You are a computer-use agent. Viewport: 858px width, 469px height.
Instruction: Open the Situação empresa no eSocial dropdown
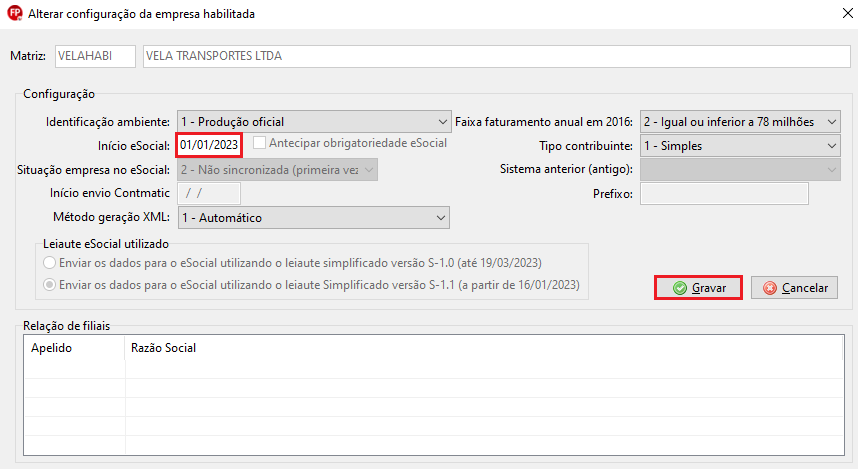tap(277, 170)
